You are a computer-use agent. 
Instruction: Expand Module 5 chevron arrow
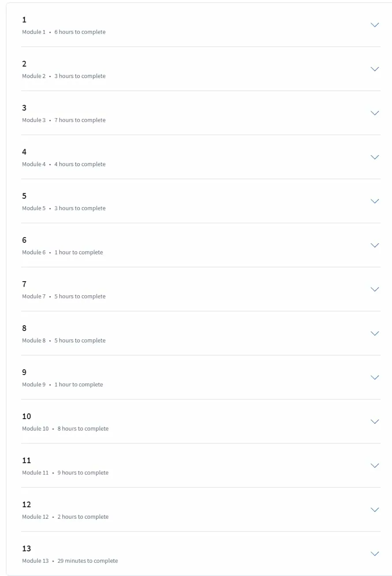[x=375, y=201]
